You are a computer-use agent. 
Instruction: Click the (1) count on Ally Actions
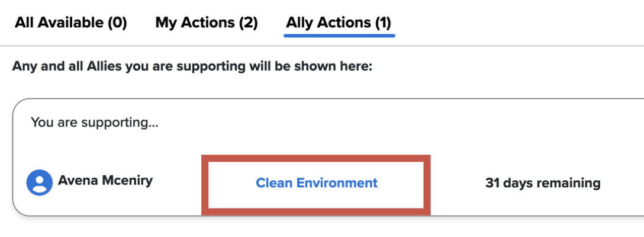(x=382, y=23)
